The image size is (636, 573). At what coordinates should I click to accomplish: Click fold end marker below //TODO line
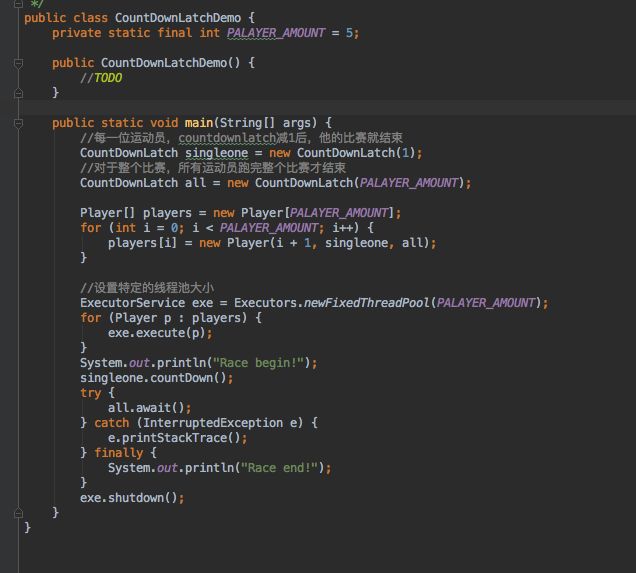coord(18,93)
